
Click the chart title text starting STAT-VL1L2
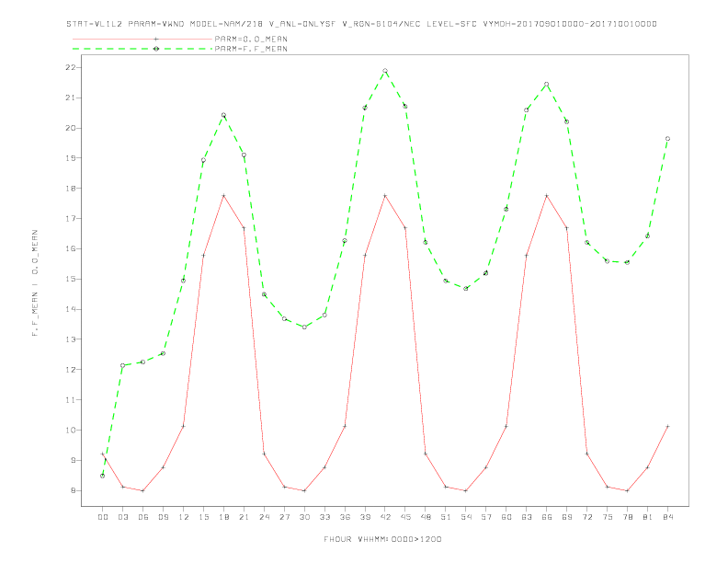tap(361, 24)
